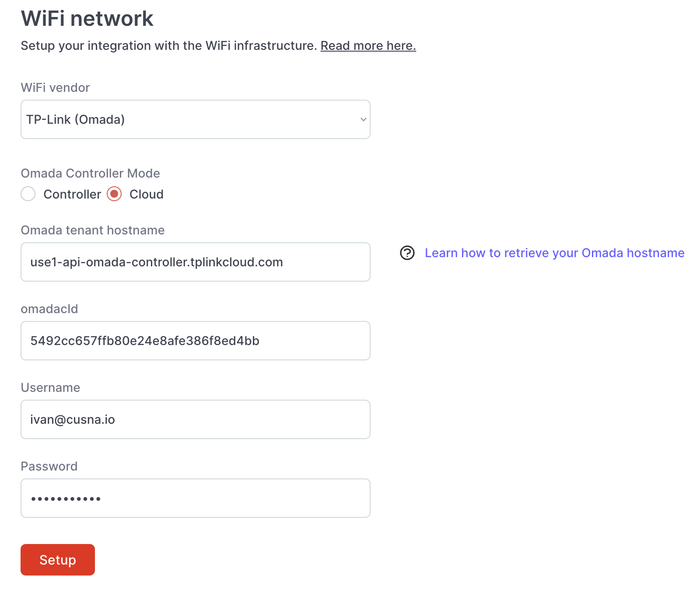Click the Omada tenant hostname input field
The height and width of the screenshot is (593, 700).
195,262
